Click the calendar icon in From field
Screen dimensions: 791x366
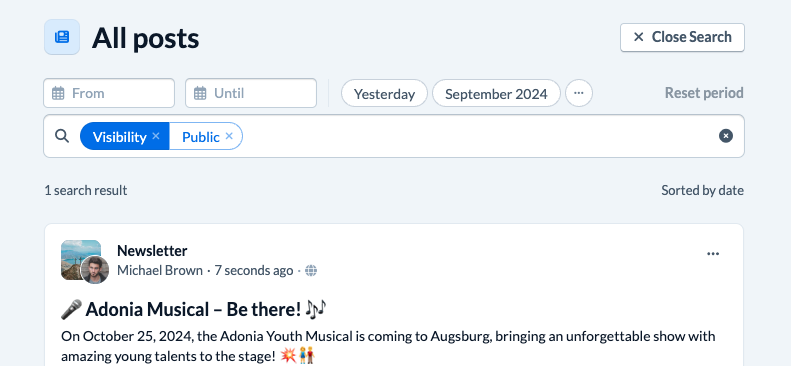click(x=58, y=93)
